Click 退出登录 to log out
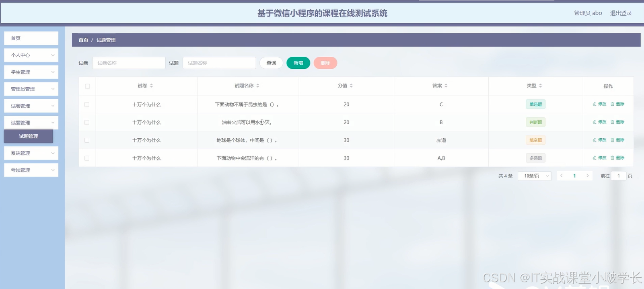This screenshot has height=289, width=644. click(621, 13)
